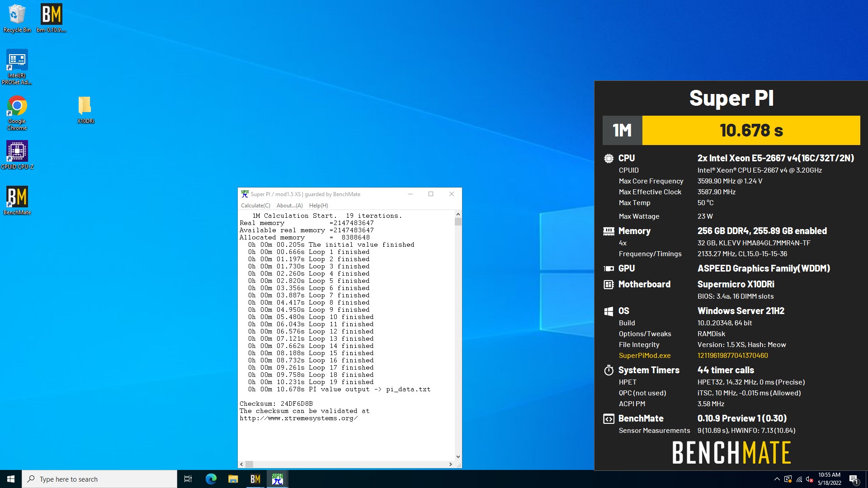Click the horizontal scrollbar thumb in Super PI
Screen dimensions: 868x488
click(x=249, y=464)
